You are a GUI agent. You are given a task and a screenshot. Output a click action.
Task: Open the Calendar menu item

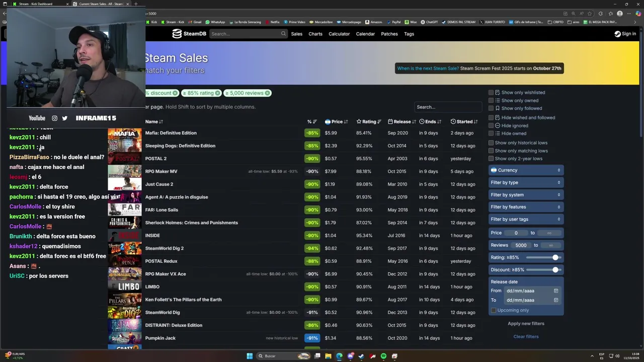click(365, 34)
